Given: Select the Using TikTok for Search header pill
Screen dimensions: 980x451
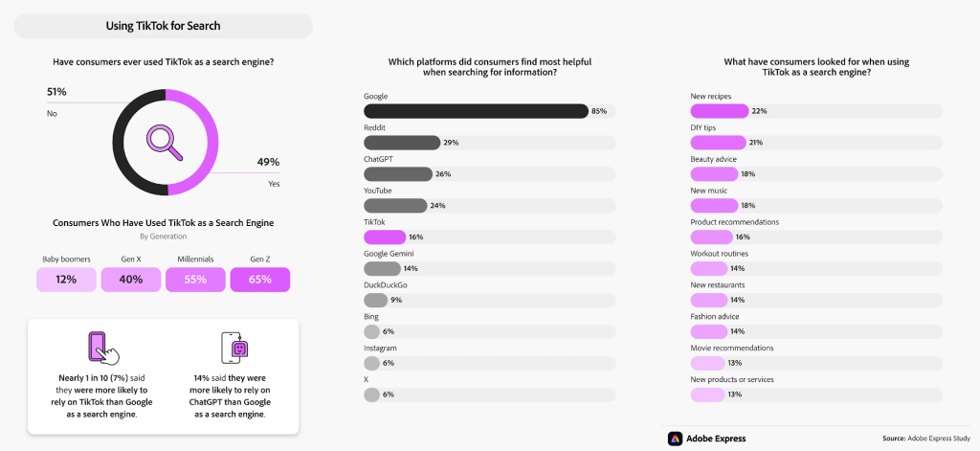Looking at the screenshot, I should point(163,26).
